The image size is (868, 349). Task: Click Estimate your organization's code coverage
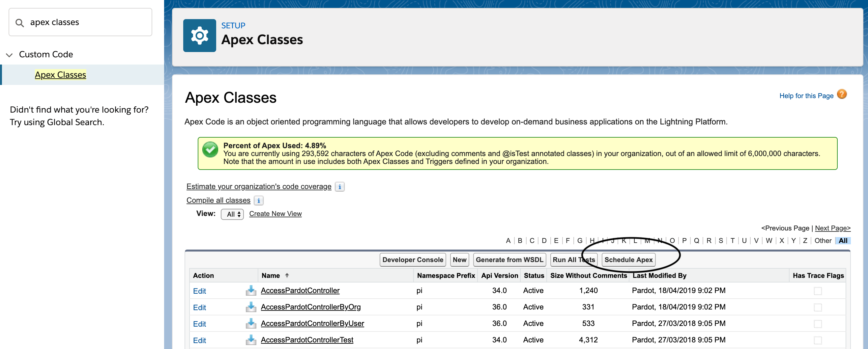pos(259,186)
